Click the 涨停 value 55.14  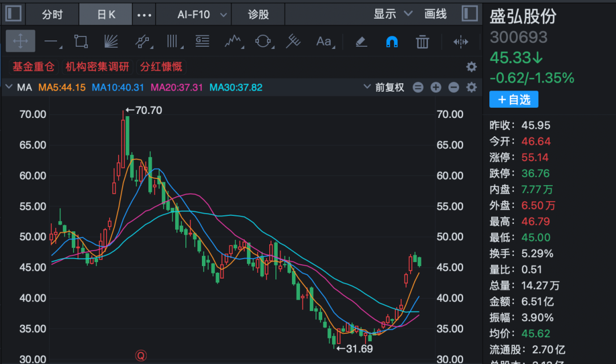pos(534,158)
